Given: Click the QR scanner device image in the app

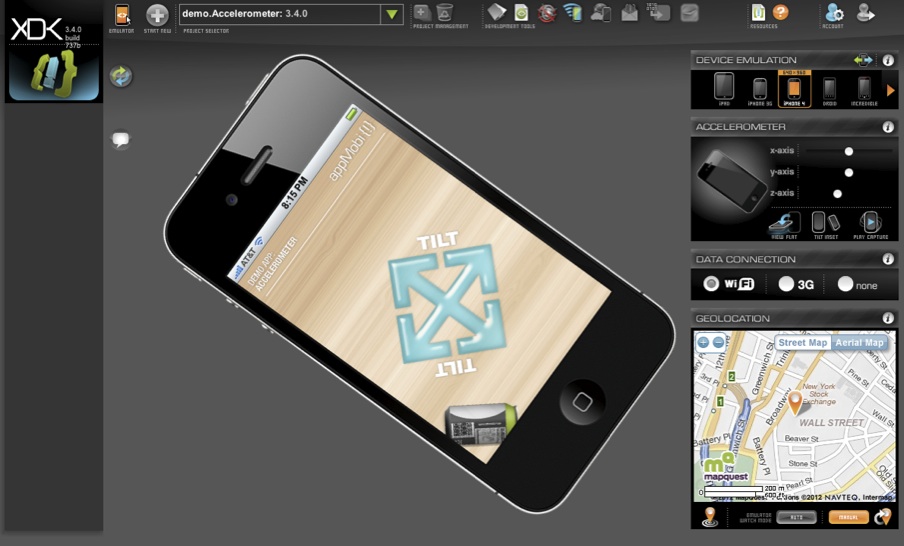Looking at the screenshot, I should pos(481,424).
